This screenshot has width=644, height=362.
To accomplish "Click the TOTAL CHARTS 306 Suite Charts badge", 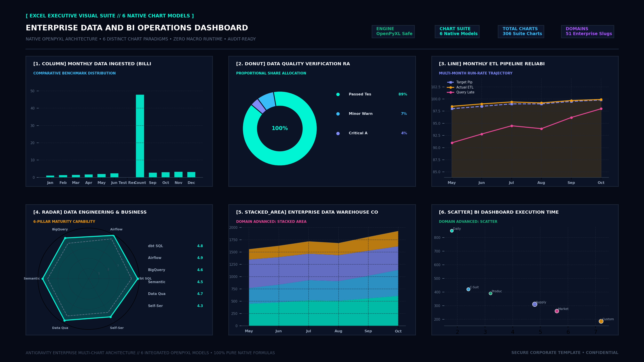I will [521, 32].
